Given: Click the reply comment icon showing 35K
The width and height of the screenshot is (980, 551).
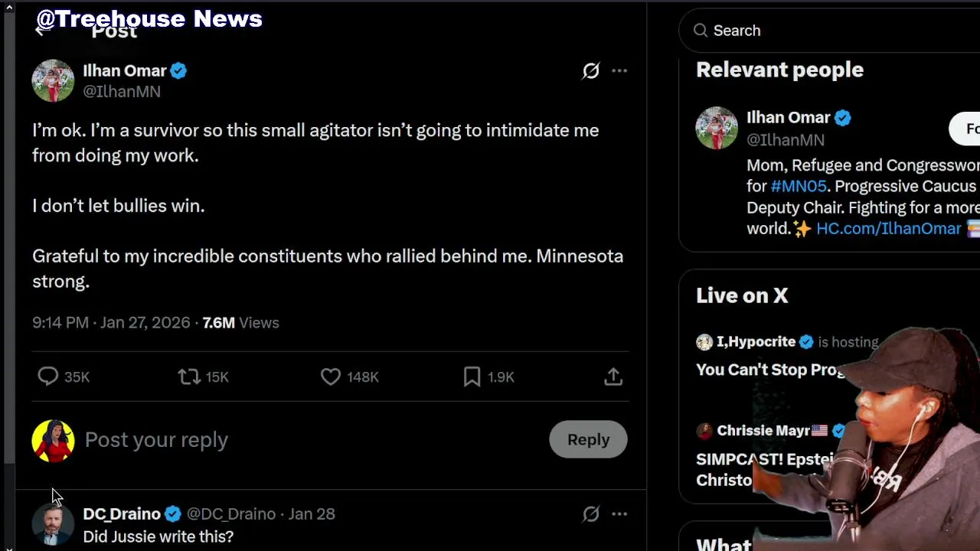Looking at the screenshot, I should click(48, 377).
